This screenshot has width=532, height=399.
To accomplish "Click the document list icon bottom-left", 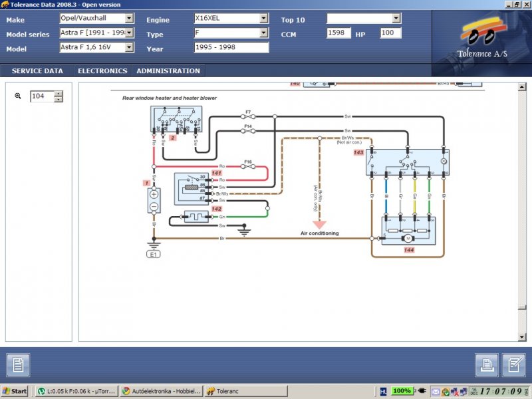I will pos(18,365).
